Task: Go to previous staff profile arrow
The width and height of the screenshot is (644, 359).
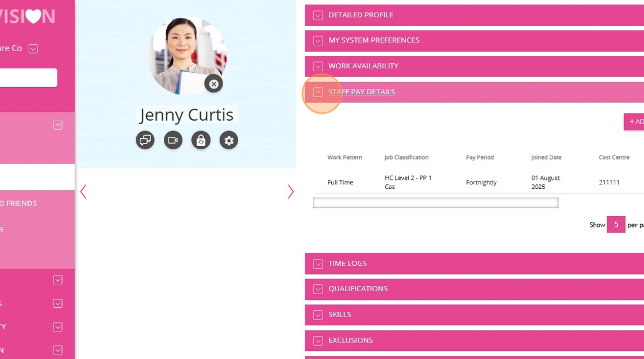Action: (x=83, y=192)
